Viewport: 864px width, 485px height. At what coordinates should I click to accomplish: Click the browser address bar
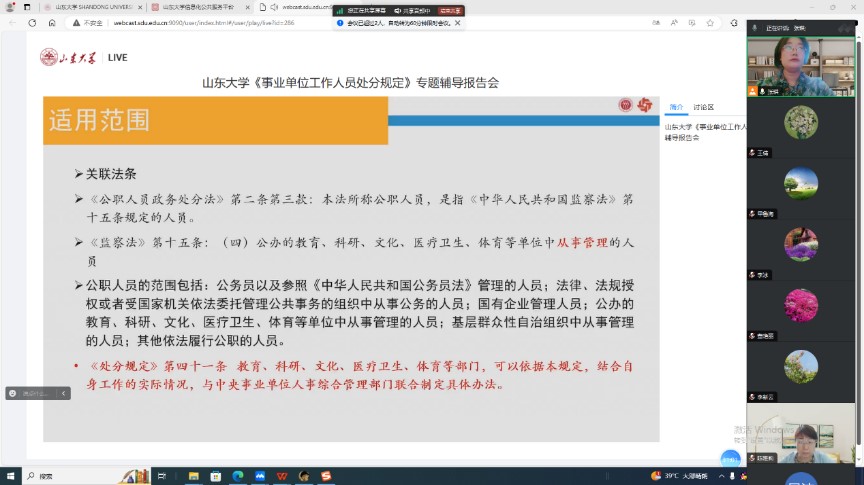(x=200, y=23)
